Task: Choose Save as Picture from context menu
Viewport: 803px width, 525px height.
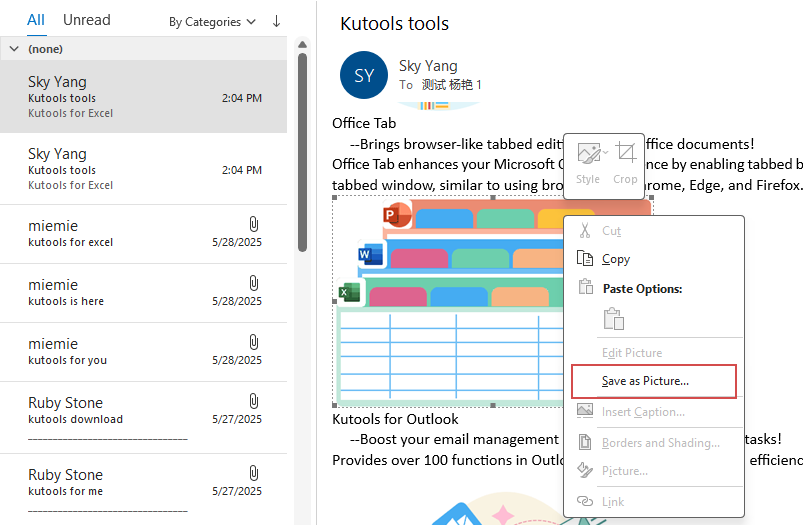Action: pyautogui.click(x=645, y=381)
